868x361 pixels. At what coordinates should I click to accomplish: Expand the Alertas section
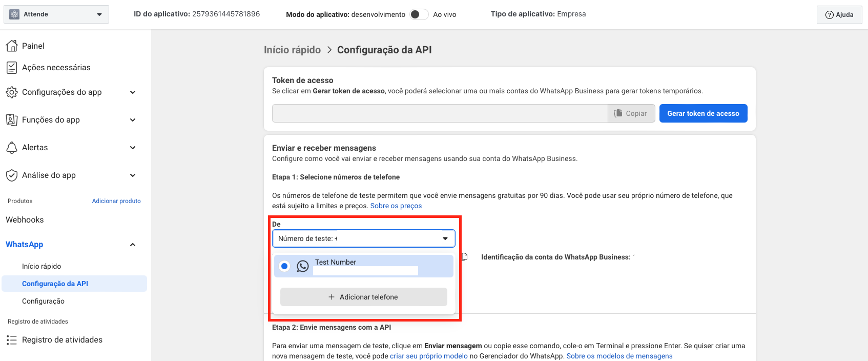tap(133, 148)
